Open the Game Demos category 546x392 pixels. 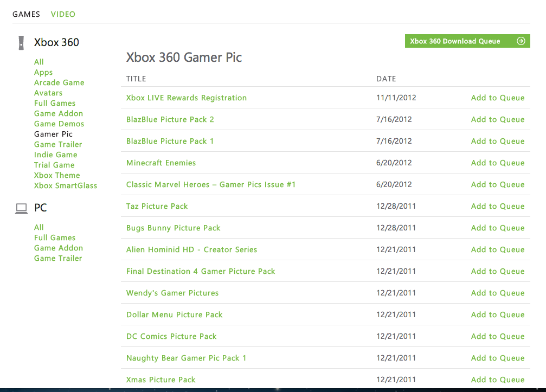59,124
